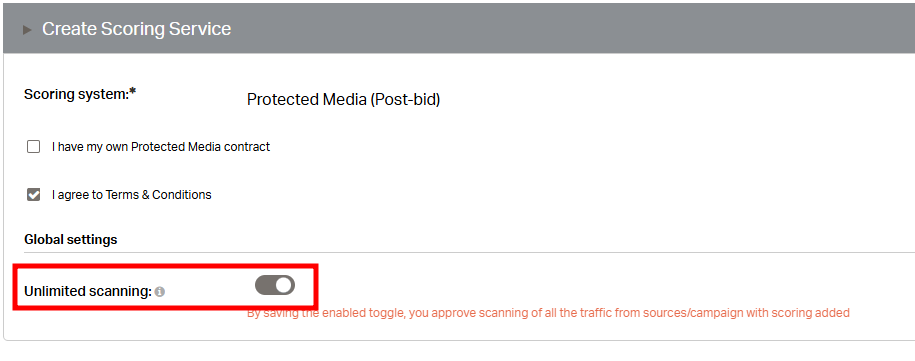
Task: Click the required asterisk after Scoring system
Action: 132,92
